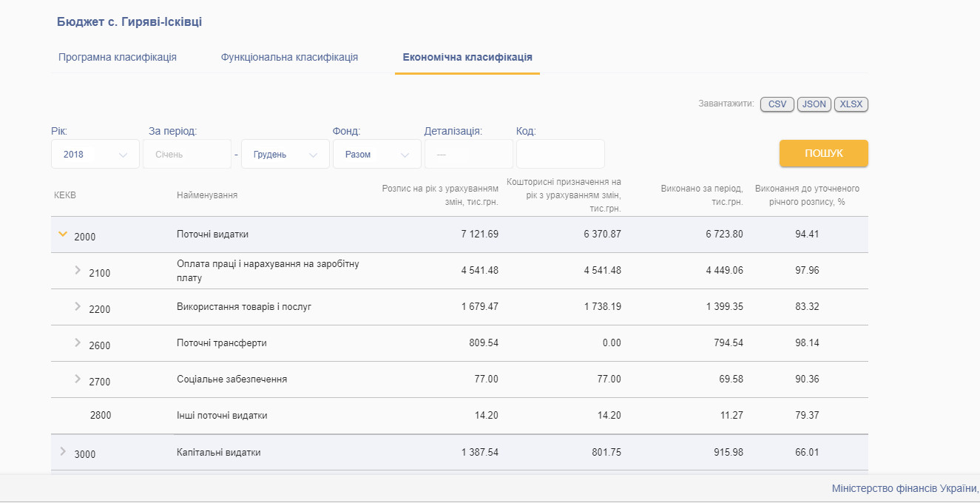Expand row 2100 chevron
The height and width of the screenshot is (503, 980).
(78, 271)
